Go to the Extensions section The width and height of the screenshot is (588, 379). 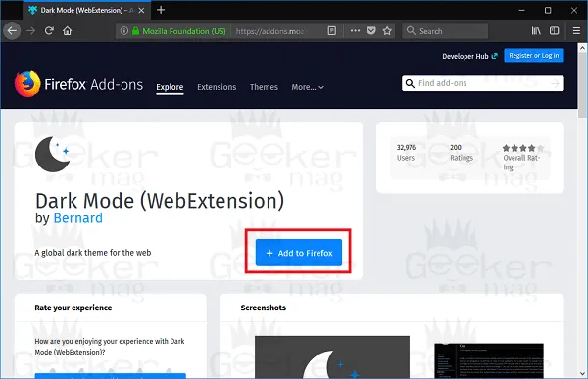pos(217,87)
